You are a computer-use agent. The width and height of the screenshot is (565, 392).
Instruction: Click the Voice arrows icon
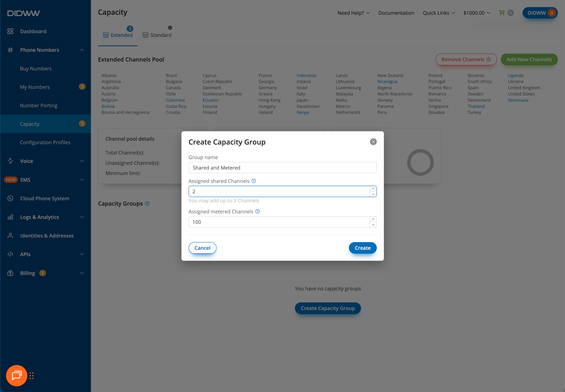[x=10, y=161]
